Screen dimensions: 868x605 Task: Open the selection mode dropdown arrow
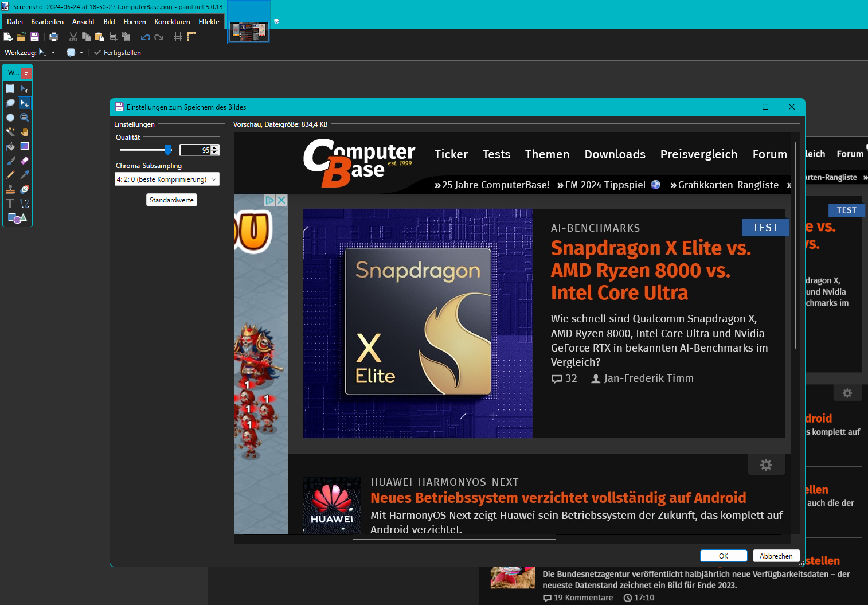(81, 52)
